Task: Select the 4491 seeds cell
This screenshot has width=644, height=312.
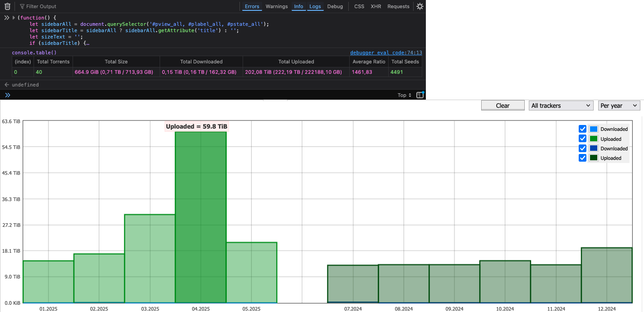Action: pos(405,72)
